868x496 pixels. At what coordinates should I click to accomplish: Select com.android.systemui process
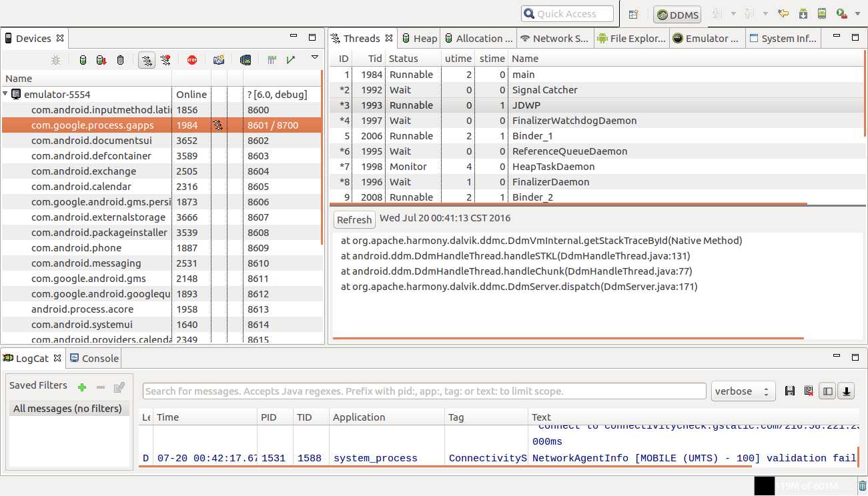tap(162, 325)
